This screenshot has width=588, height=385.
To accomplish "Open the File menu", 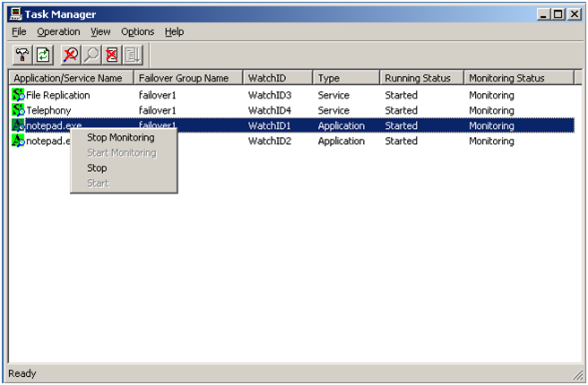I will coord(19,31).
